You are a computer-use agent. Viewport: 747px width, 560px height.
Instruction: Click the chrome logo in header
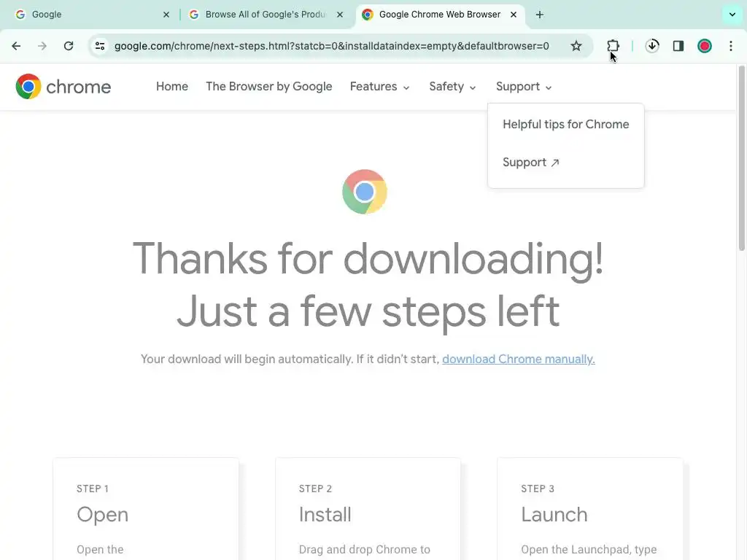tap(63, 86)
